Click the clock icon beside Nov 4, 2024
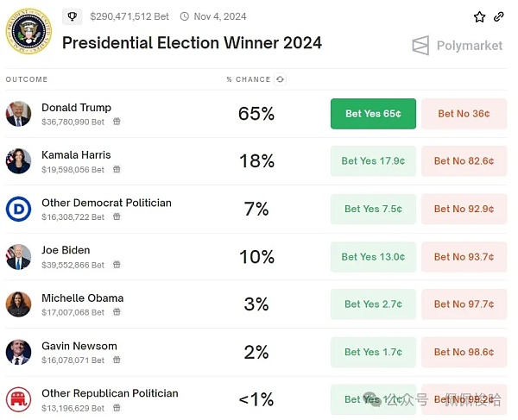This screenshot has height=420, width=518. [185, 16]
